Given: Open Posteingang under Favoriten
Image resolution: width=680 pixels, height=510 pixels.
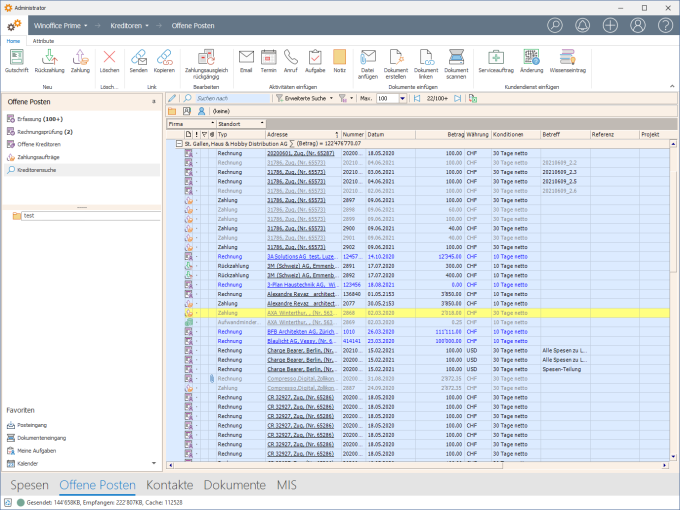Looking at the screenshot, I should [34, 425].
